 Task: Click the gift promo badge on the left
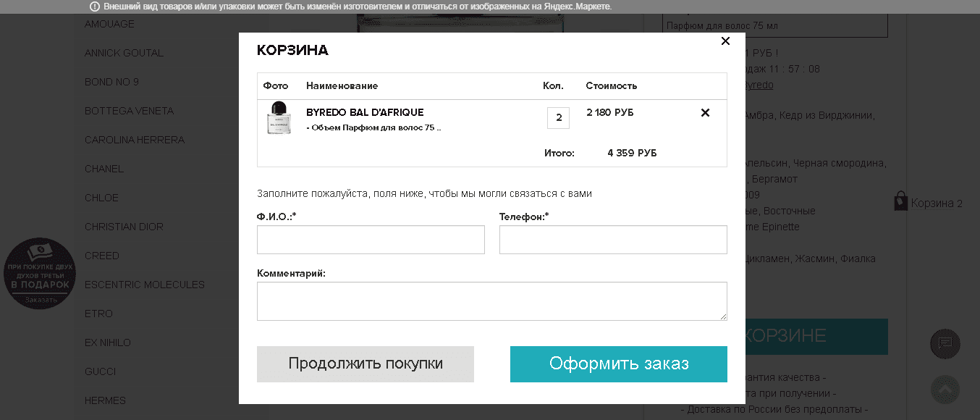pos(40,274)
